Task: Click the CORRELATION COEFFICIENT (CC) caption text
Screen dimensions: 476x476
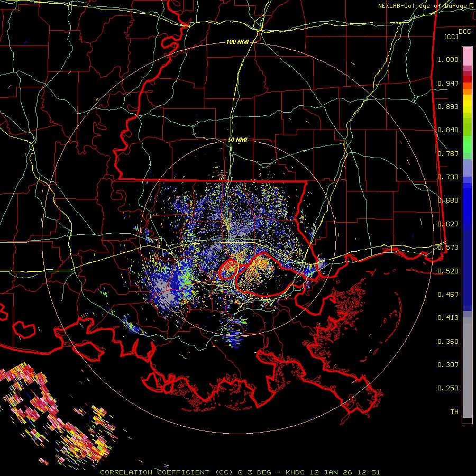Action: point(167,472)
